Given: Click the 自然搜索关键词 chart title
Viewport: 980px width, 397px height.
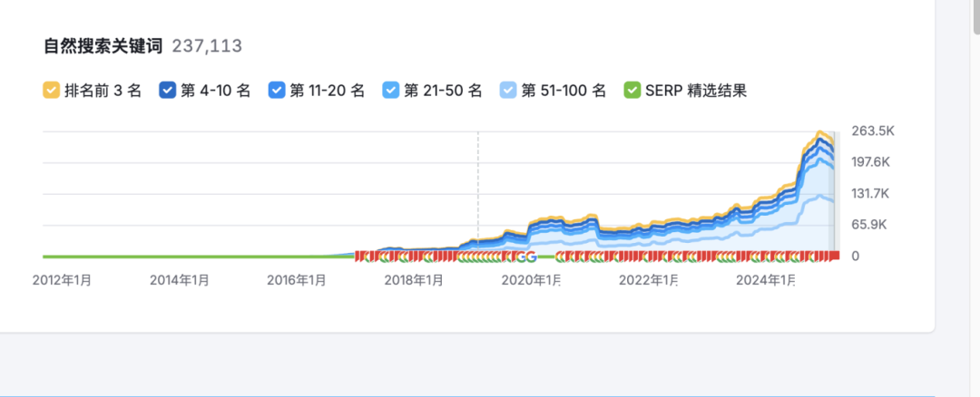Looking at the screenshot, I should point(102,46).
